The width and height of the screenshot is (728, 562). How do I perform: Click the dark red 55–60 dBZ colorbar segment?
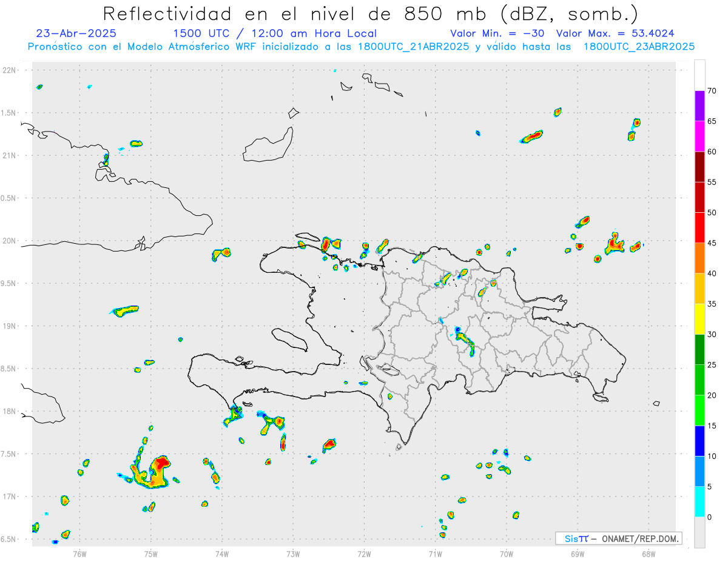(x=699, y=167)
